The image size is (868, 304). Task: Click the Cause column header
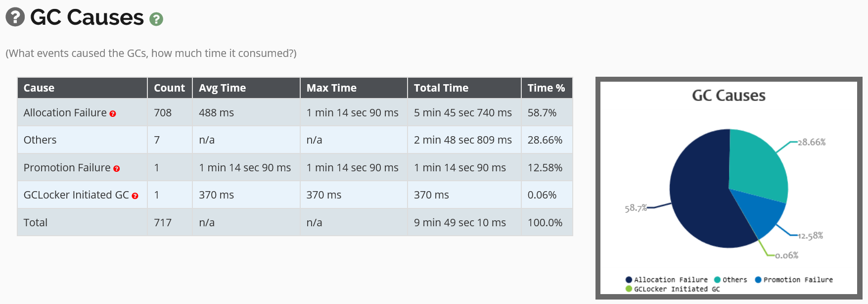[39, 88]
